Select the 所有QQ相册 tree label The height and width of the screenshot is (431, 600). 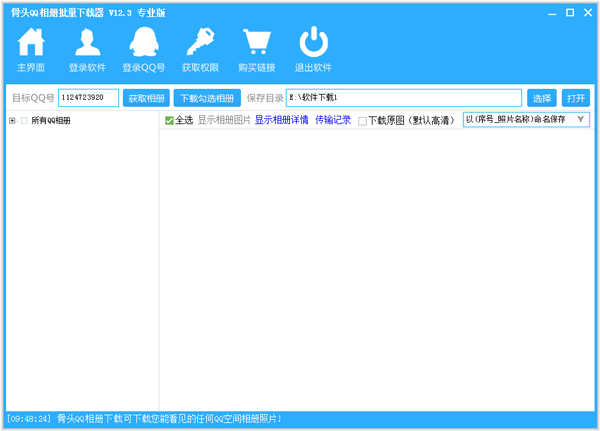(51, 121)
